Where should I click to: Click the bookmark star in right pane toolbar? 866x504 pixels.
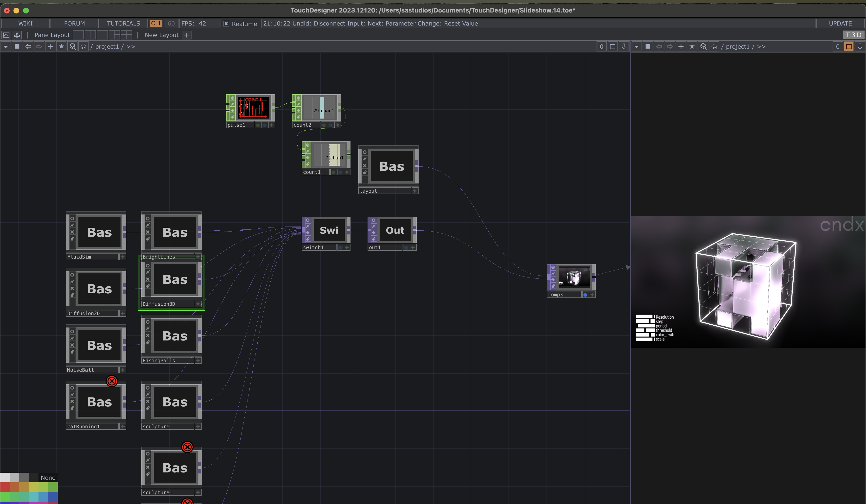692,46
